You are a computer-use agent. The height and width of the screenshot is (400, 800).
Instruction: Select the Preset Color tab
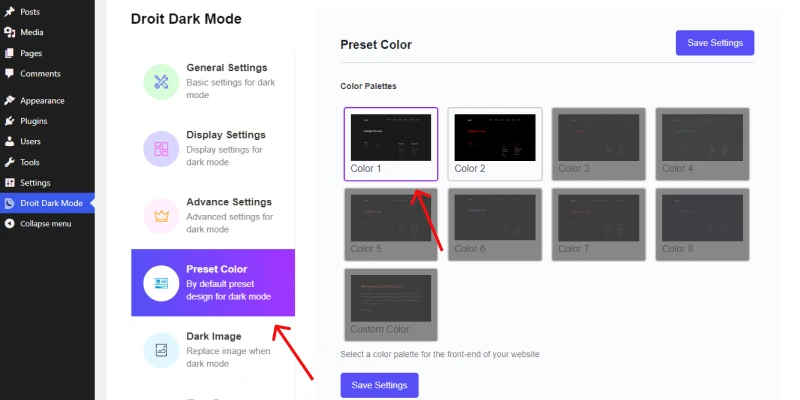[213, 283]
